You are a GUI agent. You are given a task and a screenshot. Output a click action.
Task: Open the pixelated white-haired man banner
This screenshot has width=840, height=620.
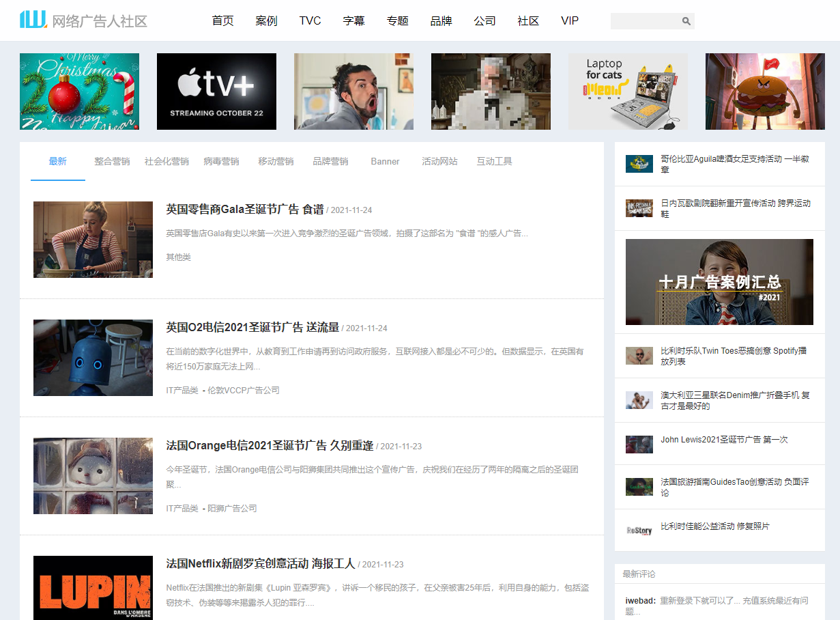[491, 91]
